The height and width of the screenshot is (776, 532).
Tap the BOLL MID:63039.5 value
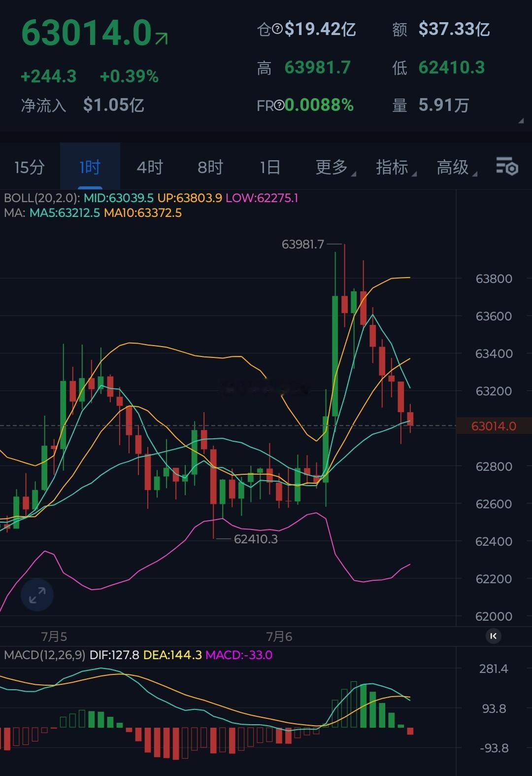click(x=119, y=198)
